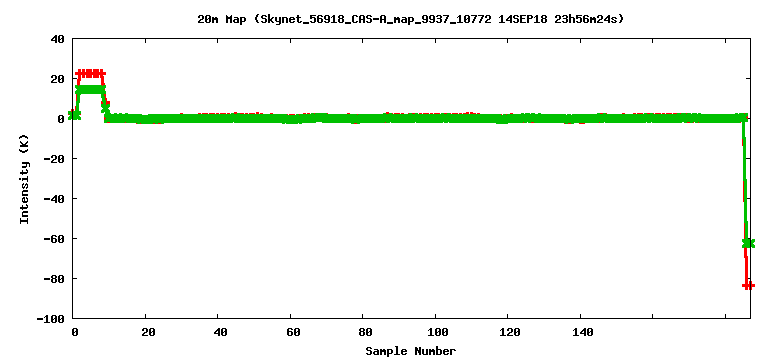Viewport: 768px width, 360px height.
Task: Click the green marker at -62 K
Action: click(x=748, y=243)
